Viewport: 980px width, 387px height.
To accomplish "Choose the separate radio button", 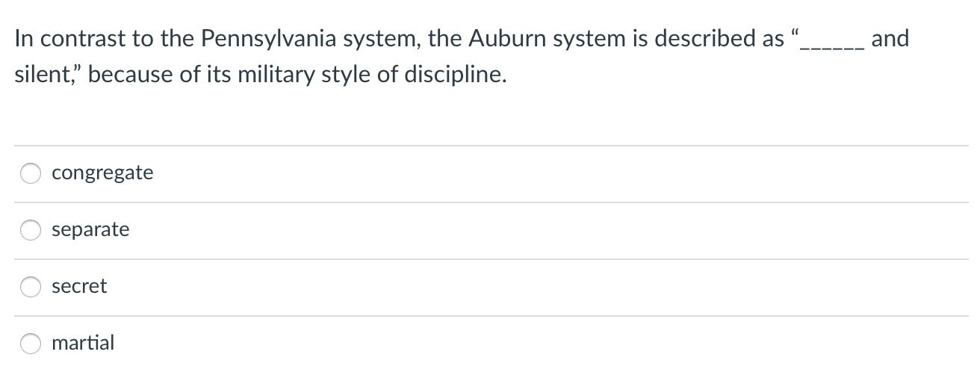I will pos(31,231).
